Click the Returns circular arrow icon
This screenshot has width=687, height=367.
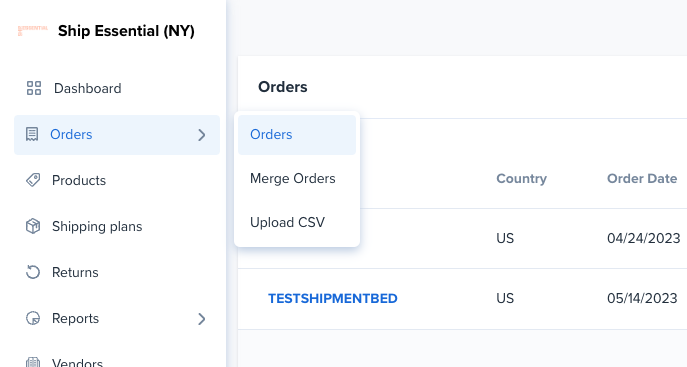[33, 272]
